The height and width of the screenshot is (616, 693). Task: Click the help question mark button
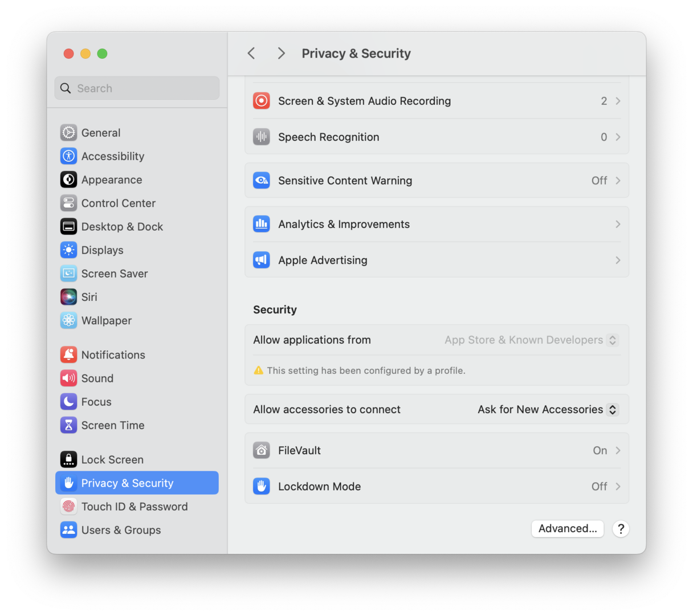[621, 529]
